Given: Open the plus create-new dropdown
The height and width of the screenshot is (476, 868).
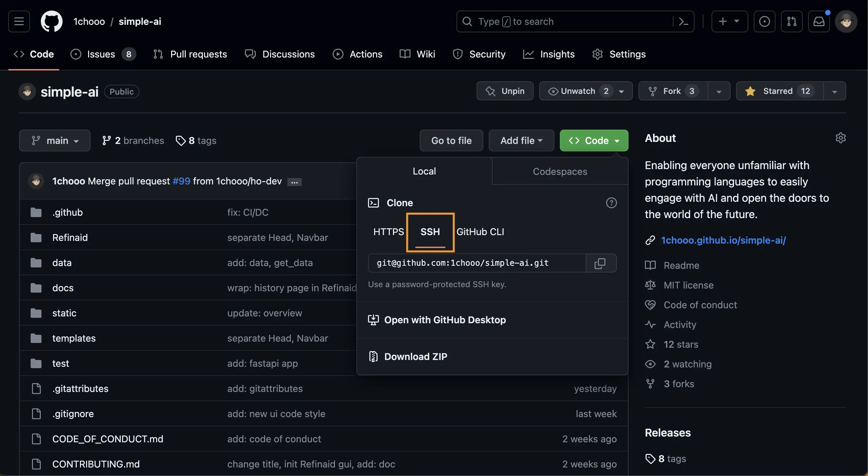Looking at the screenshot, I should [x=730, y=21].
